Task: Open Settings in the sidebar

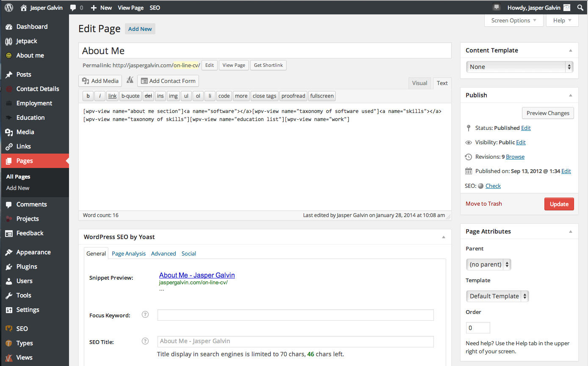Action: (28, 310)
